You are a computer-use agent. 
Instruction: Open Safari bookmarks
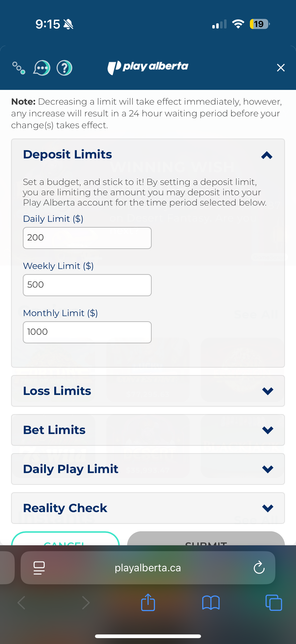211,602
